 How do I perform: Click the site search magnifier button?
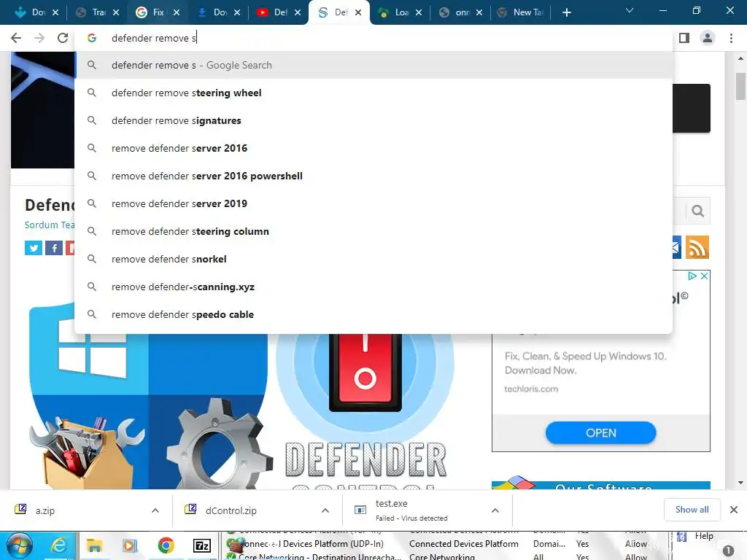(698, 211)
